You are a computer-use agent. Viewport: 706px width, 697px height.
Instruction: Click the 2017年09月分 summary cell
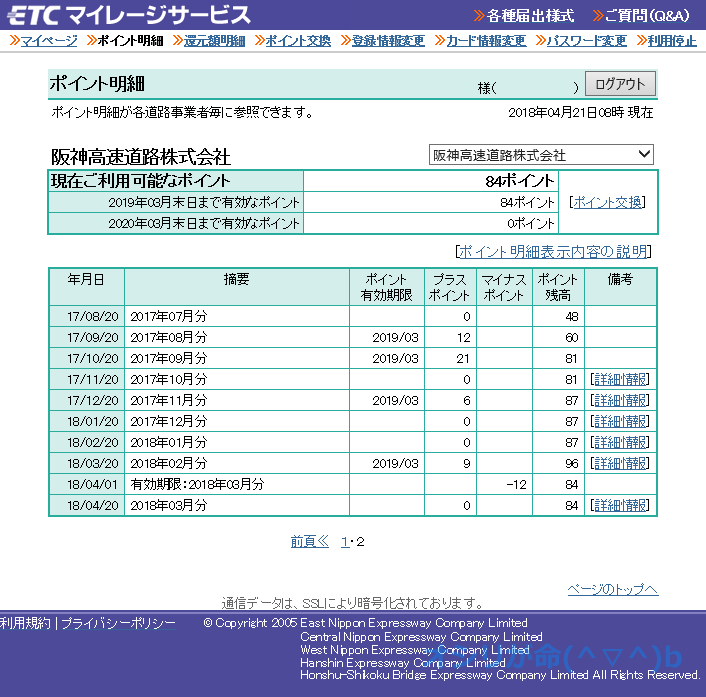[x=237, y=358]
